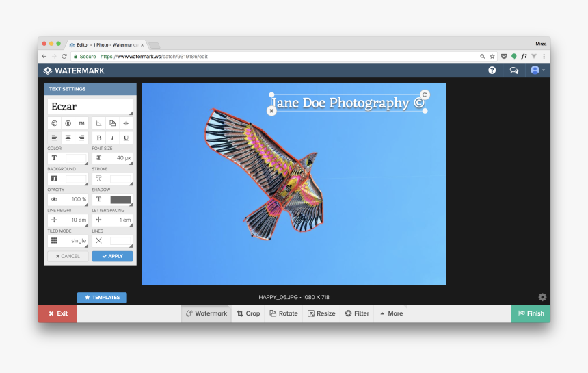Select the Filter tool tab
Image resolution: width=588 pixels, height=373 pixels.
click(x=357, y=313)
